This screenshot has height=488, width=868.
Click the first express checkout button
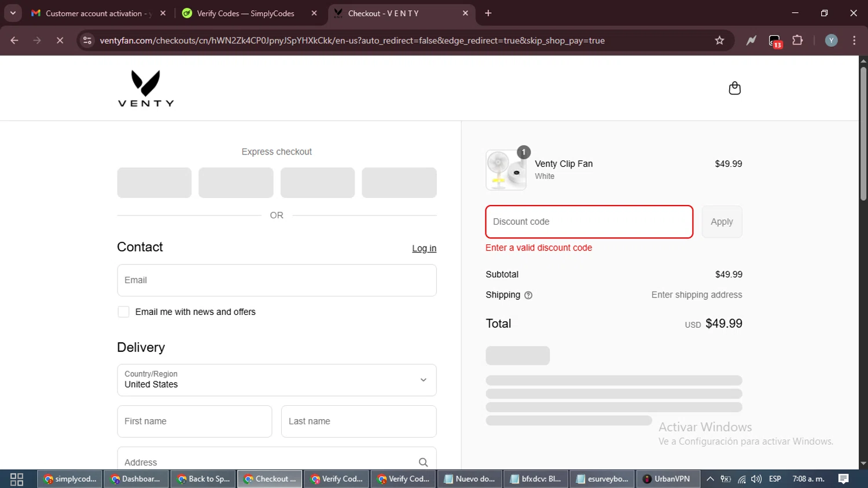click(x=155, y=183)
